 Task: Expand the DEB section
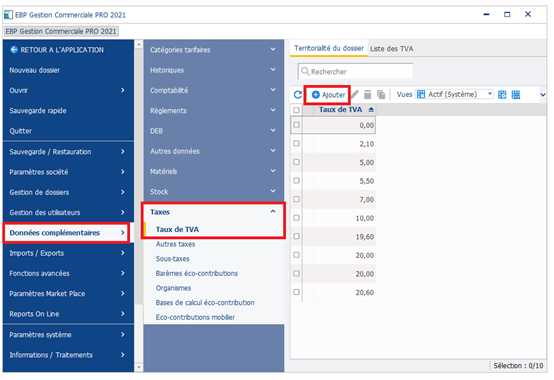pos(213,131)
